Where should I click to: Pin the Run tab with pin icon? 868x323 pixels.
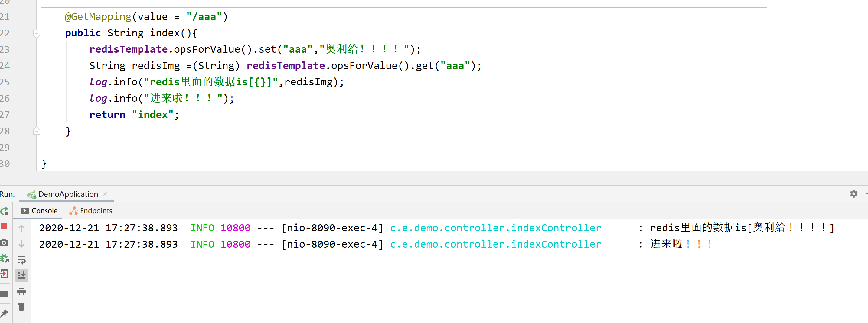(4, 313)
